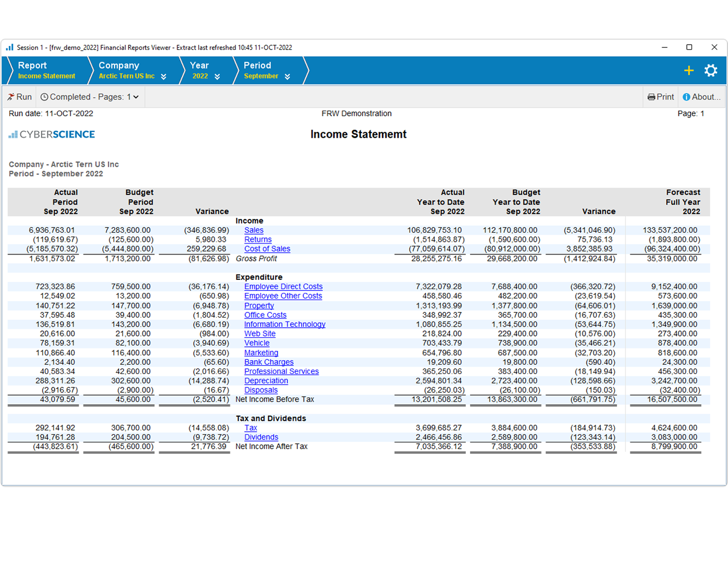The width and height of the screenshot is (728, 582).
Task: Open the Sales account link
Action: click(253, 230)
